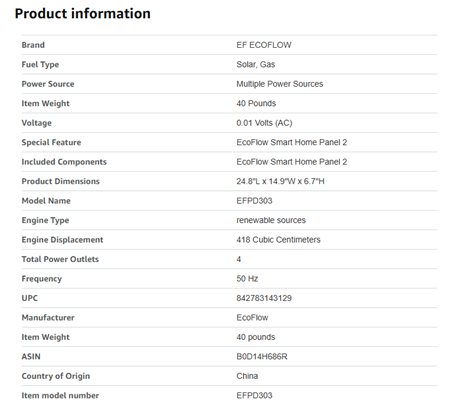Viewport: 452px width, 403px height.
Task: Select the 0.01 Volts (AC) text
Action: [x=264, y=123]
